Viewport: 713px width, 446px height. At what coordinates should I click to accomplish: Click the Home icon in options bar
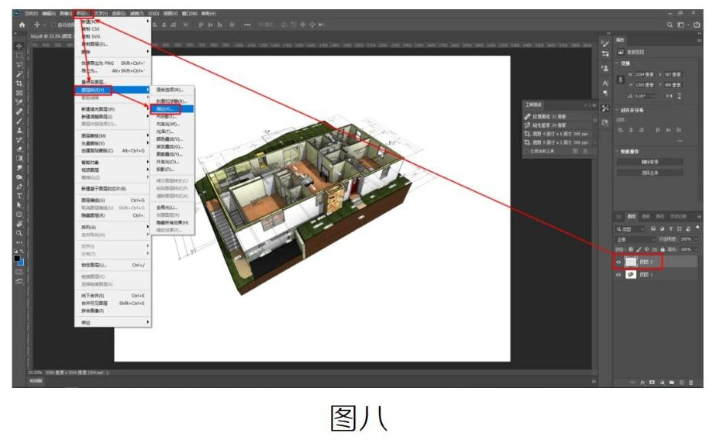[x=22, y=25]
